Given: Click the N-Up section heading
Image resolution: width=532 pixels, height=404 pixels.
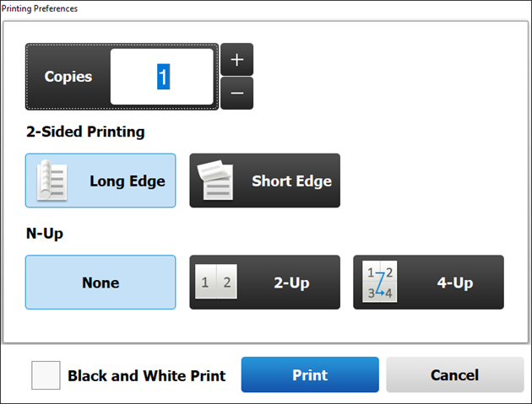Looking at the screenshot, I should 45,234.
